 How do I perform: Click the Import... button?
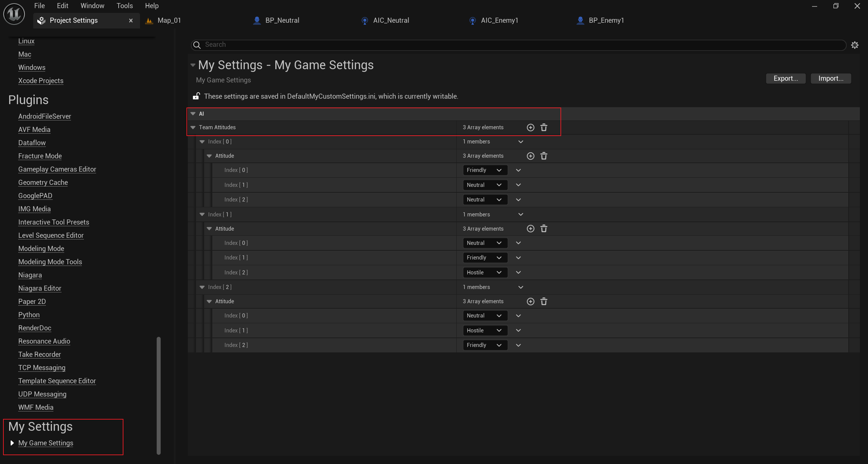[x=831, y=79]
